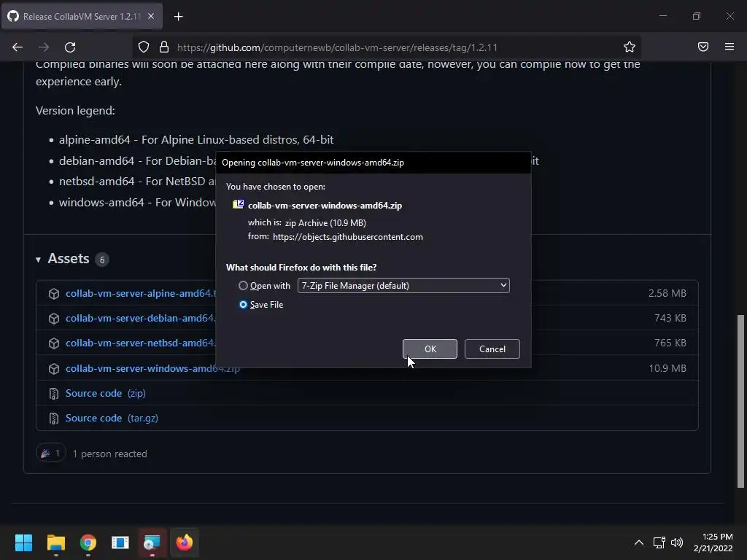Open the blue window app in taskbar
The image size is (747, 560).
[120, 542]
